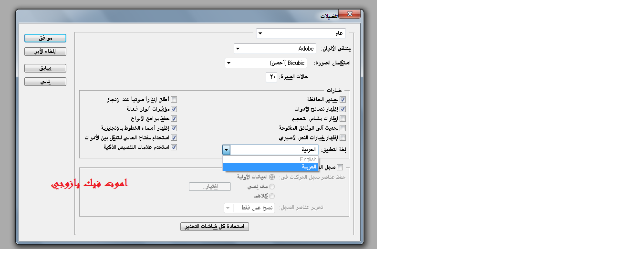The image size is (644, 271).
Task: Click the موافق (OK) button
Action: point(45,38)
